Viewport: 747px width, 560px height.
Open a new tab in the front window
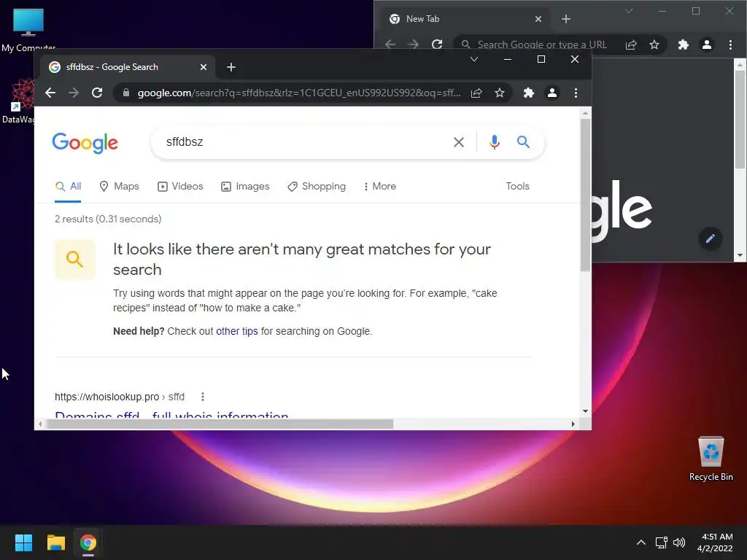tap(231, 67)
